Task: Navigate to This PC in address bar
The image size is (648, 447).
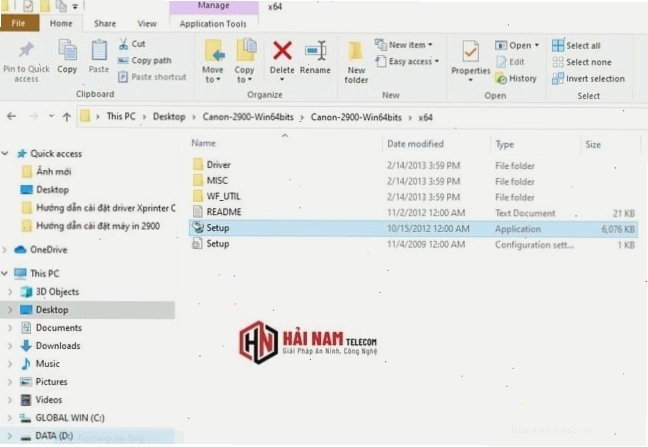Action: pos(121,117)
